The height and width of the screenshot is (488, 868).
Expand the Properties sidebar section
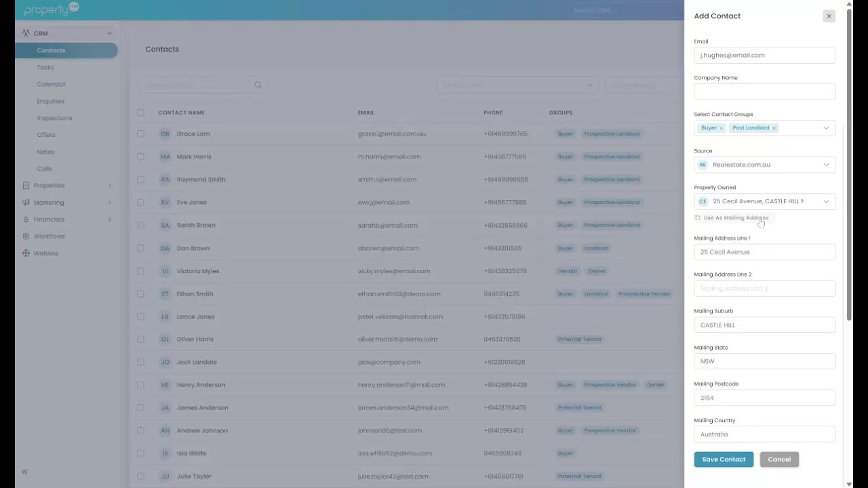click(x=109, y=186)
